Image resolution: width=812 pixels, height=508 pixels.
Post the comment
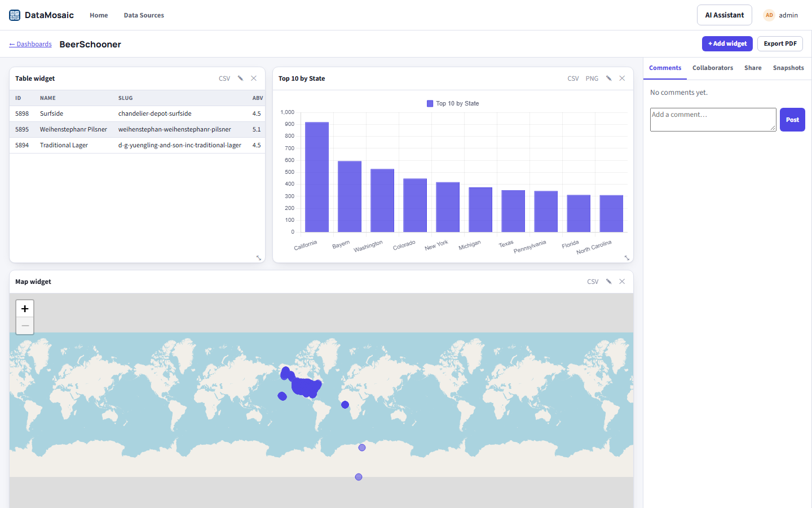coord(792,120)
